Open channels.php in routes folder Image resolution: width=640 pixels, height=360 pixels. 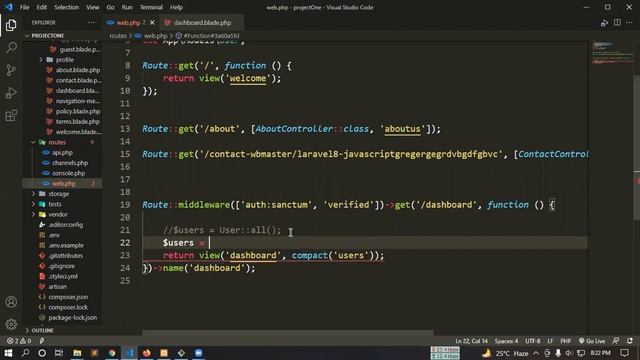tap(70, 162)
